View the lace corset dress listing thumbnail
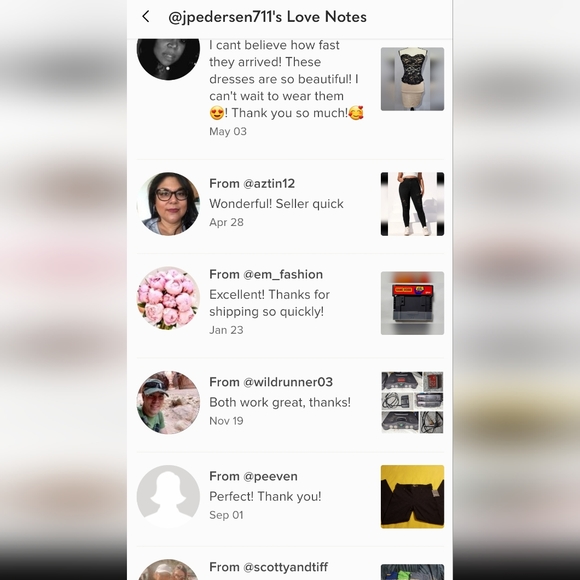Image resolution: width=580 pixels, height=580 pixels. click(x=412, y=79)
